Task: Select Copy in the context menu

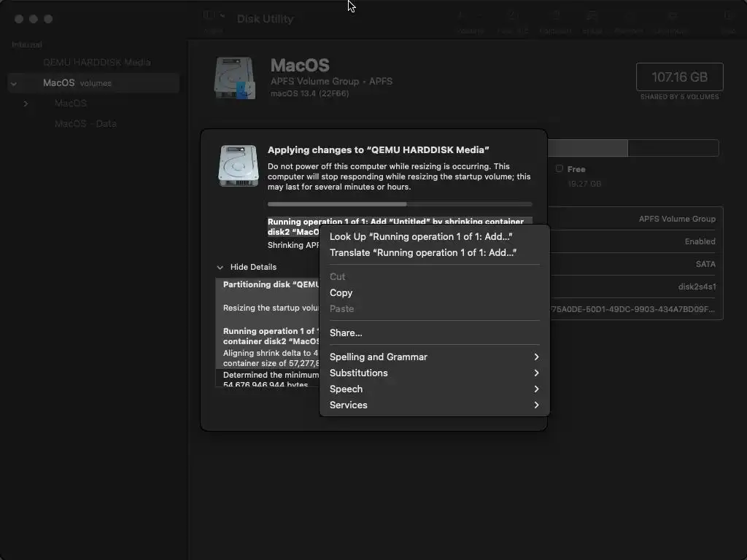Action: [434, 293]
